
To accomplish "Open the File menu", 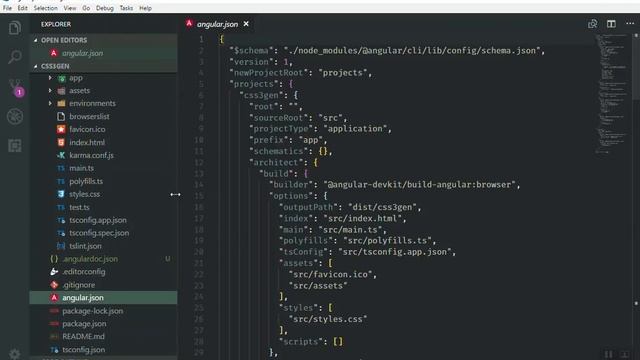I will coord(7,8).
